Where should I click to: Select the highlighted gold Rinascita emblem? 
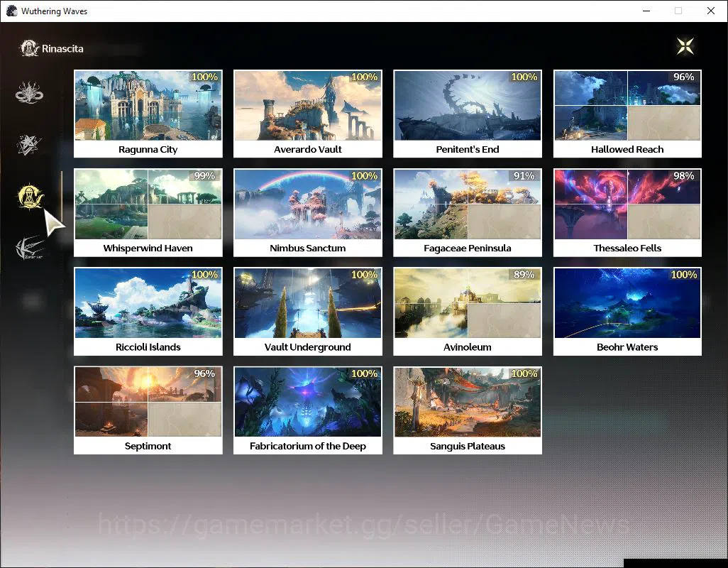coord(31,196)
